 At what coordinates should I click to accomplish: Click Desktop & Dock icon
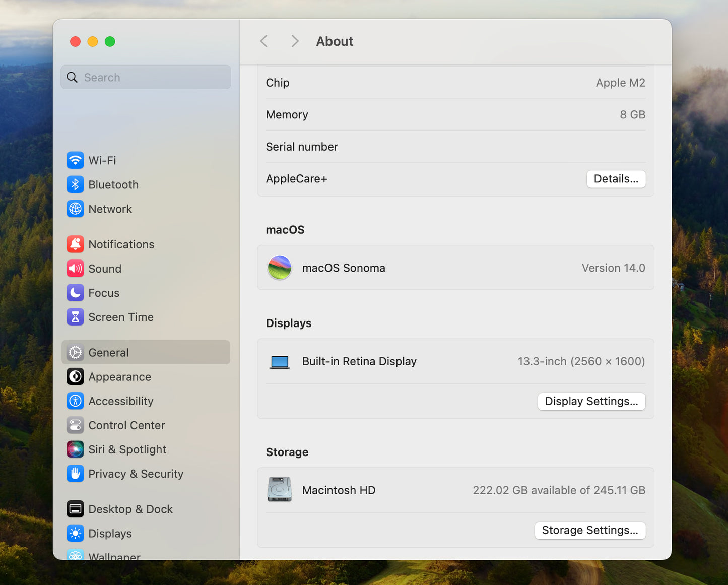(x=75, y=509)
